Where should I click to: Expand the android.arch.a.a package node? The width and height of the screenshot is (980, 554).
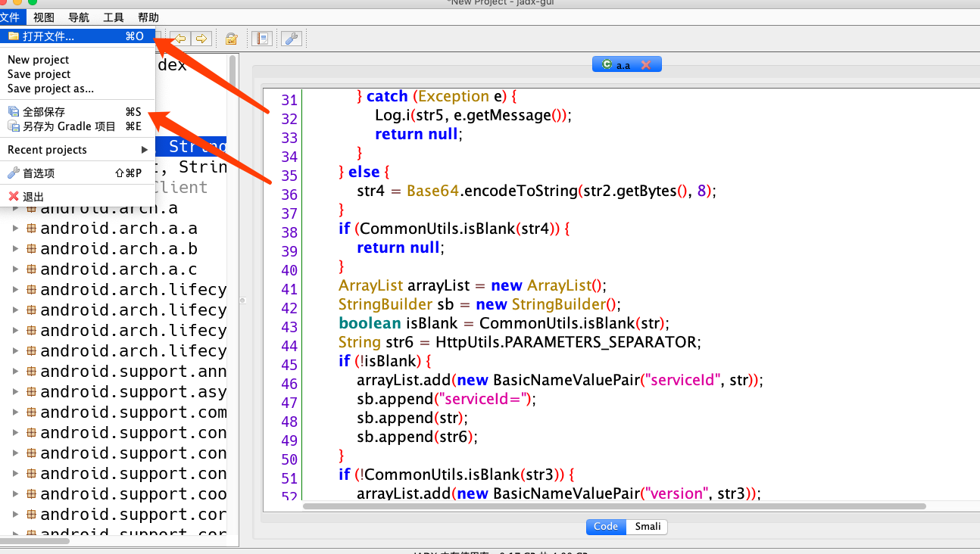(15, 228)
